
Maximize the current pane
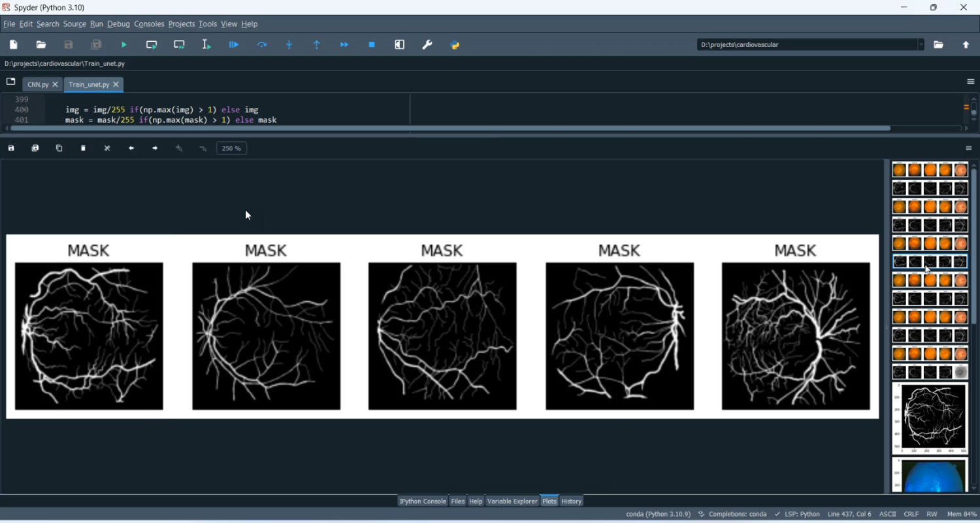400,45
